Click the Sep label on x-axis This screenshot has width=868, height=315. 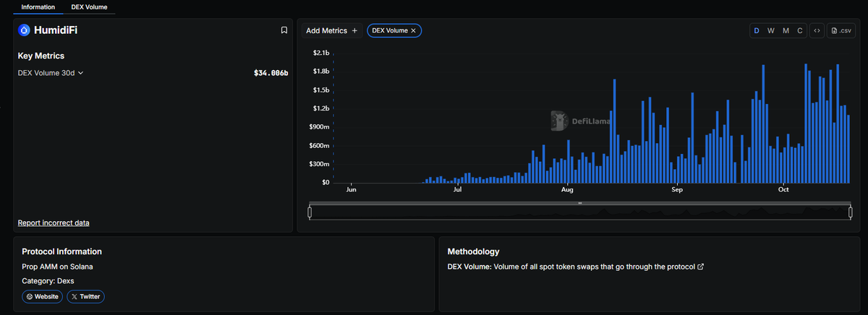(677, 191)
